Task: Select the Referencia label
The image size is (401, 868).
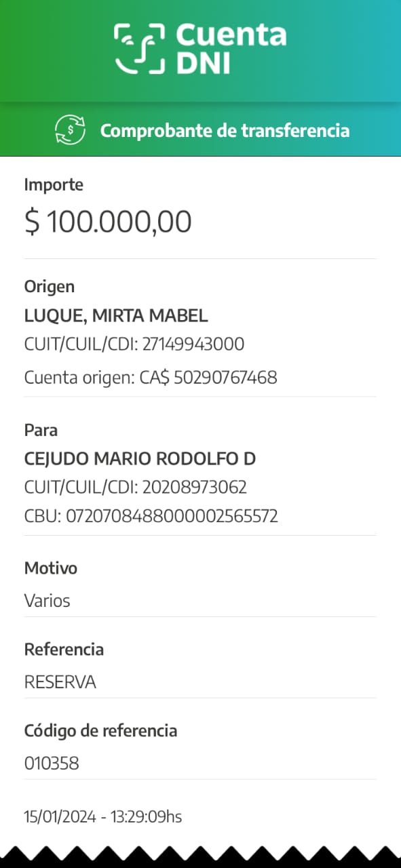Action: point(64,650)
